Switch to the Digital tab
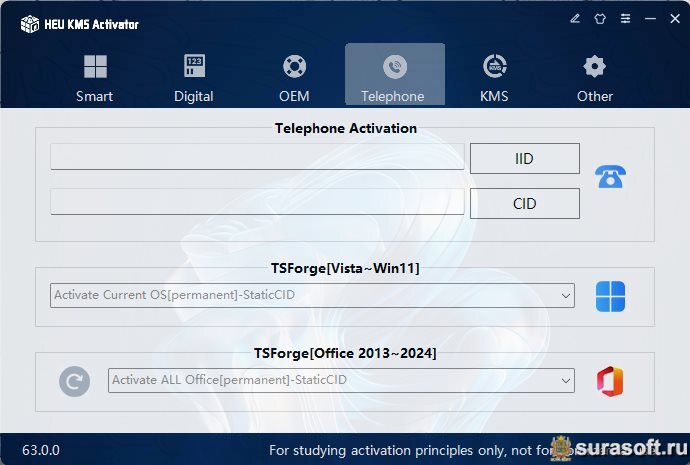This screenshot has width=690, height=465. click(x=194, y=78)
